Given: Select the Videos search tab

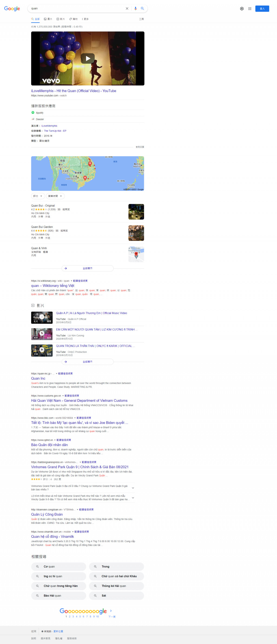Looking at the screenshot, I should [61, 19].
